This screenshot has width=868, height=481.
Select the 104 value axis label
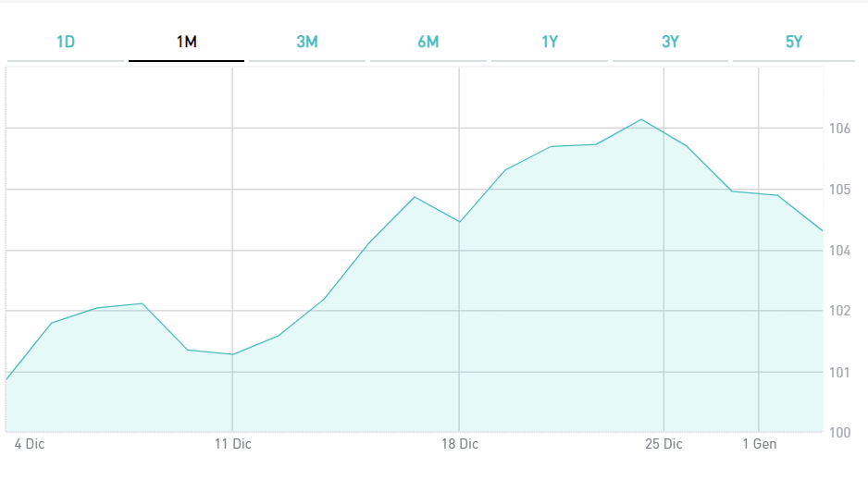tap(840, 251)
